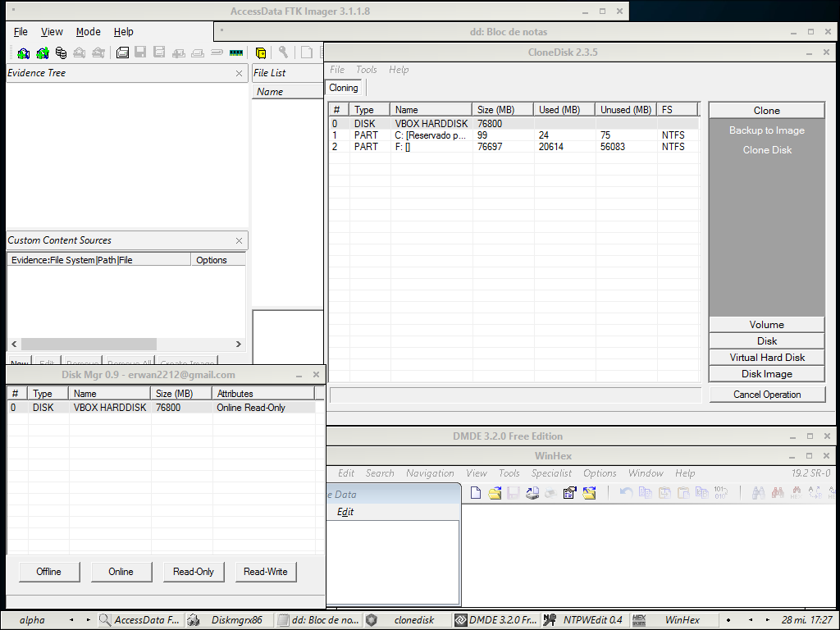The width and height of the screenshot is (840, 630).
Task: Click the Cancel Operation button
Action: [x=766, y=395]
